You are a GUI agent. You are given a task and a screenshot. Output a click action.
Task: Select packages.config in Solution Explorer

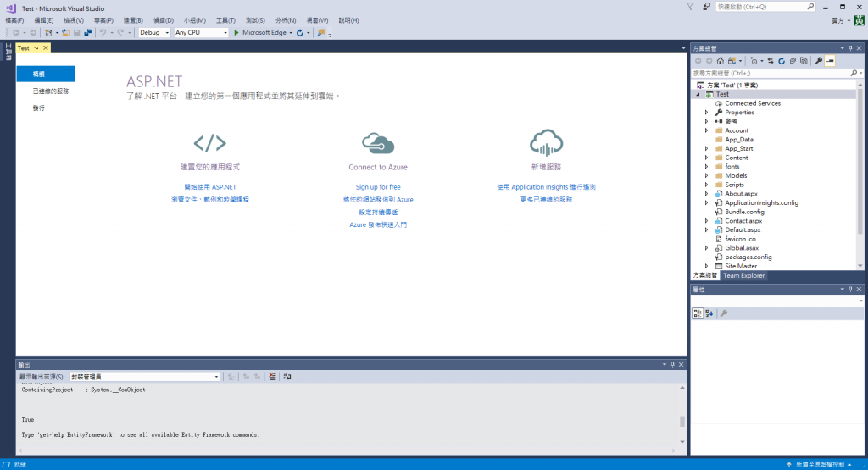[x=748, y=257]
